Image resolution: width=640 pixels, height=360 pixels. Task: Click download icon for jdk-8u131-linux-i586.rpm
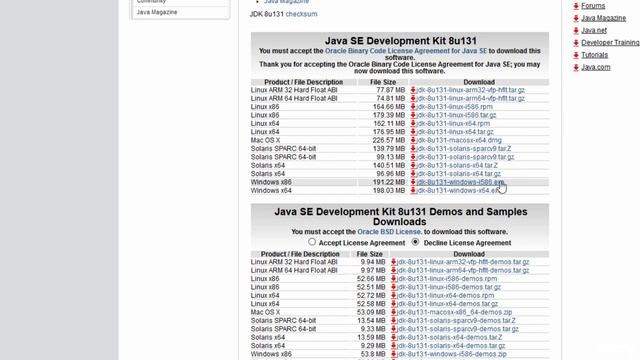point(413,107)
